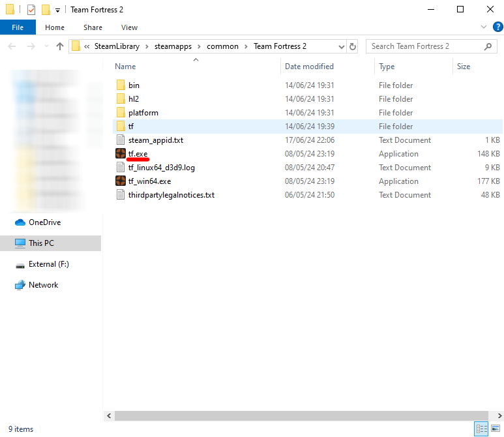Image resolution: width=504 pixels, height=437 pixels.
Task: Click the 177 KB size cell
Action: (x=488, y=181)
